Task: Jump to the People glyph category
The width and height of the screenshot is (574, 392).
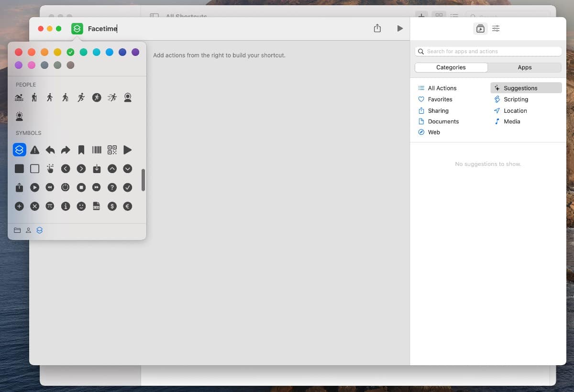Action: tap(28, 230)
